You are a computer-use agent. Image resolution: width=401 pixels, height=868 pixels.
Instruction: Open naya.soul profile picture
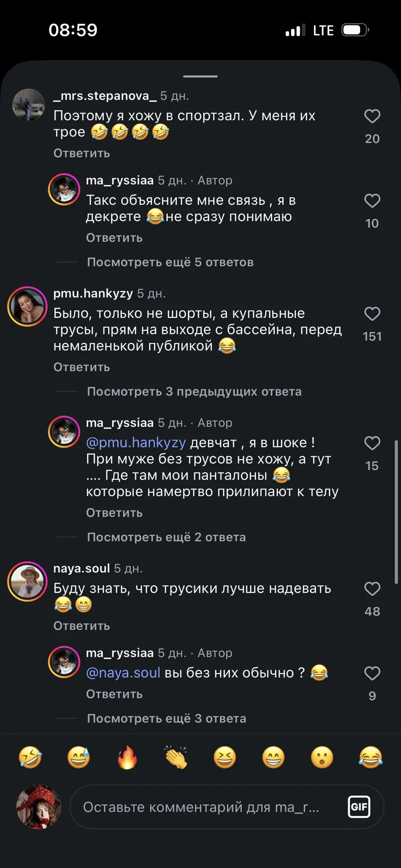pos(28,581)
